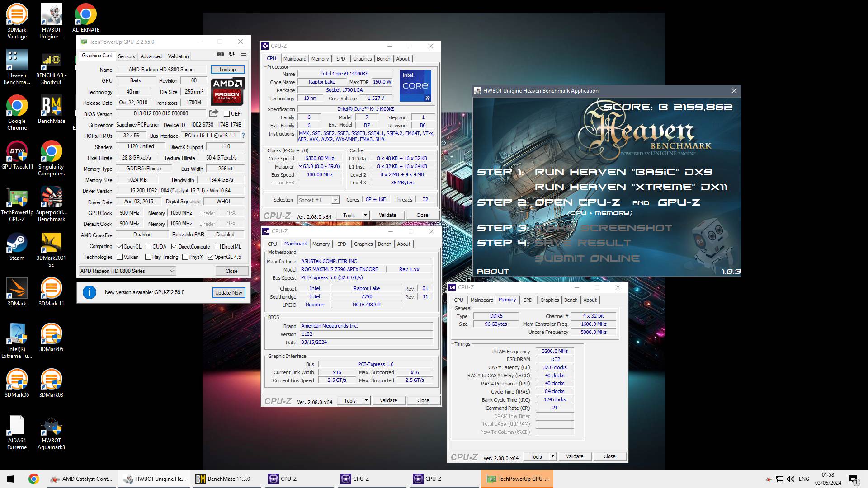Expand the AMD Radeon HD 6800 Series dropdown
The image size is (868, 488).
click(127, 271)
